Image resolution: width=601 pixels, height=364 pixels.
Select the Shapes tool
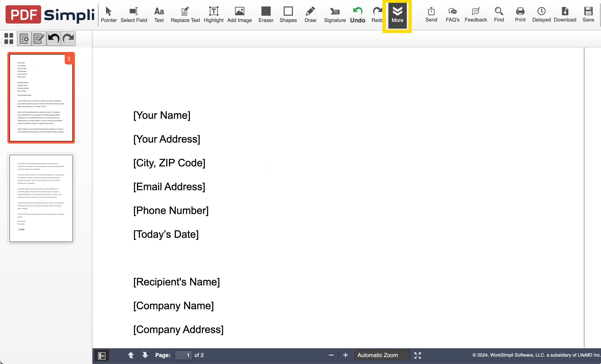pos(288,15)
